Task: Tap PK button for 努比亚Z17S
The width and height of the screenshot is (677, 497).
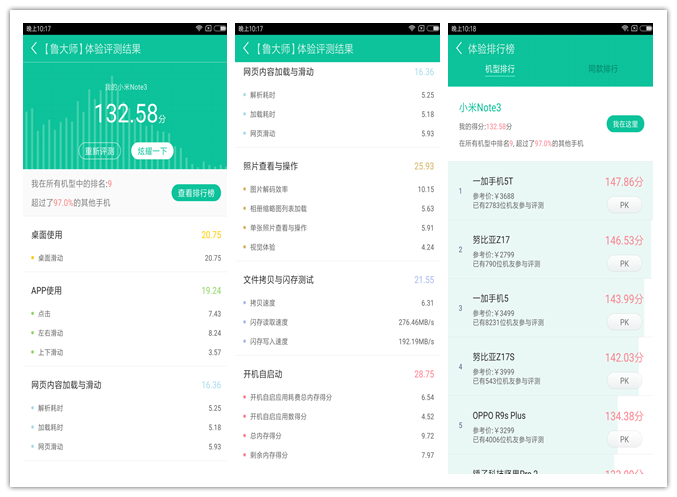Action: [624, 381]
